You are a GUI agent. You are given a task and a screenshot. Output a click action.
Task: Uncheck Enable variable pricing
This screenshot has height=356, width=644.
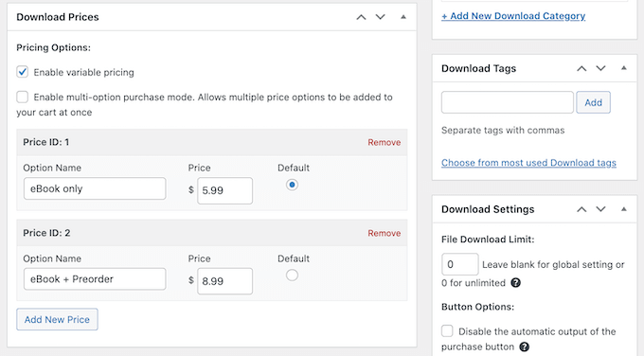coord(22,72)
